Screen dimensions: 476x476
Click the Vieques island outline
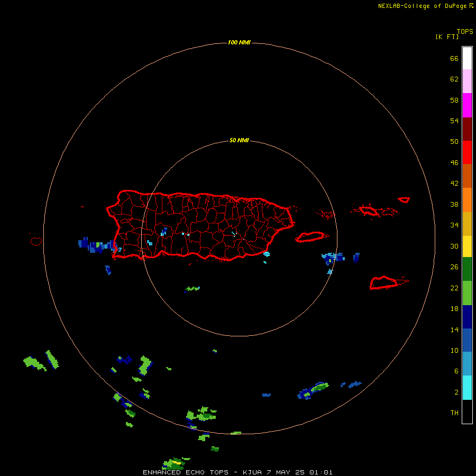pos(312,237)
